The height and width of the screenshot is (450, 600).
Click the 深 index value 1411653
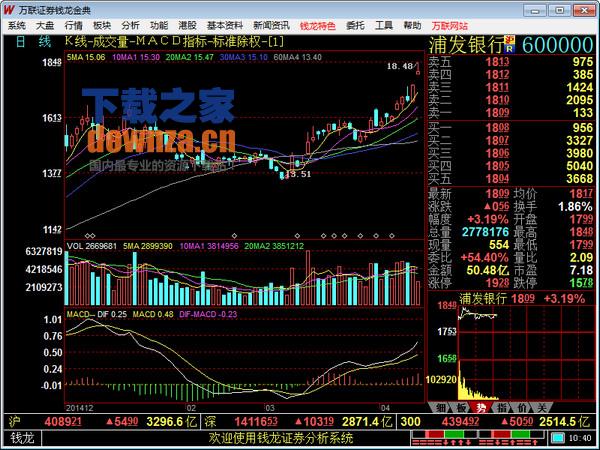256,422
